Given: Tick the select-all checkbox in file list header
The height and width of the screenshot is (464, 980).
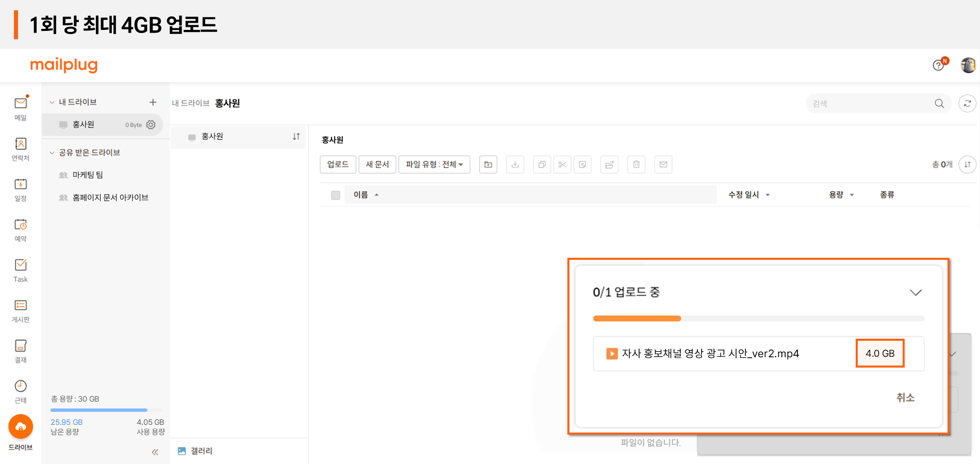Looking at the screenshot, I should 336,195.
